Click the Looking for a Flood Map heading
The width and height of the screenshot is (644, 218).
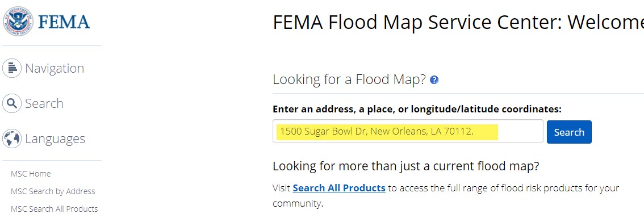349,79
